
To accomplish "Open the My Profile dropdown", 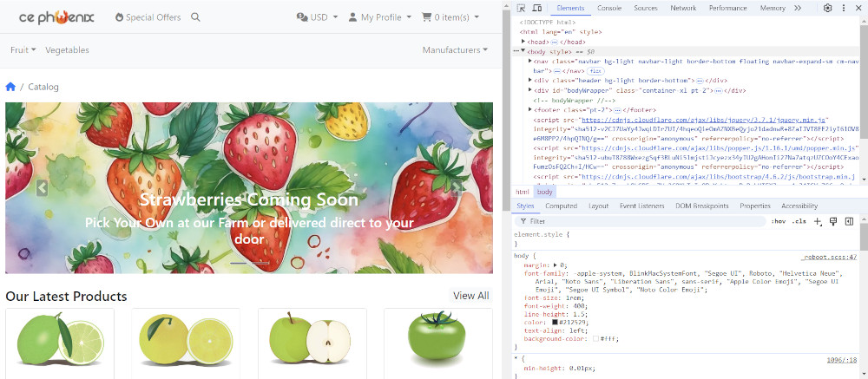I will pos(380,17).
